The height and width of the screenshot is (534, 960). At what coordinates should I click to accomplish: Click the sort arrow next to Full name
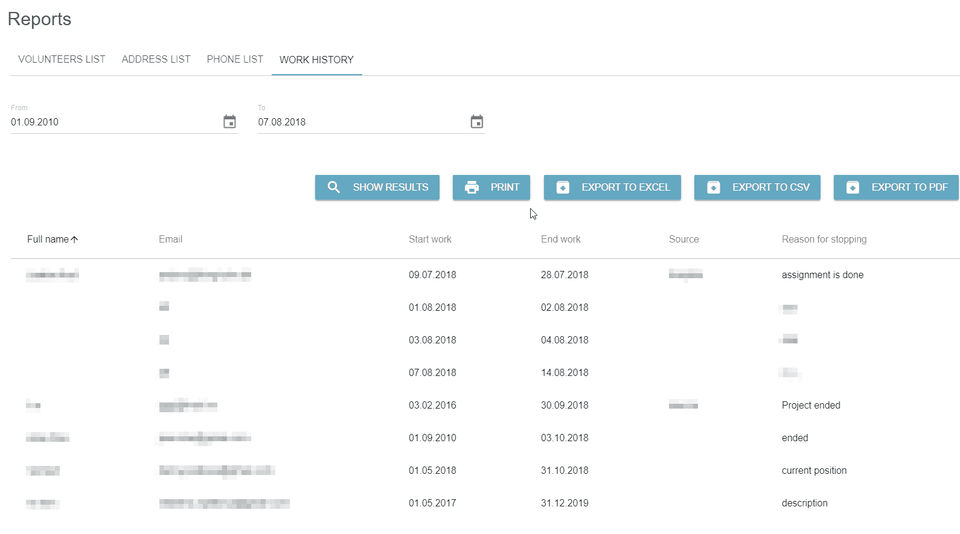(x=74, y=239)
